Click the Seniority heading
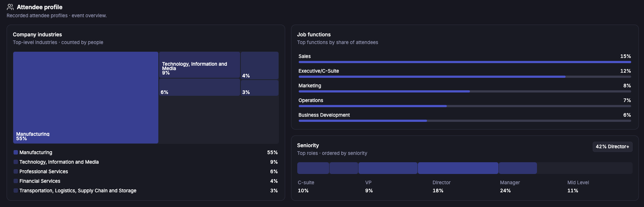The width and height of the screenshot is (644, 207). click(x=308, y=145)
